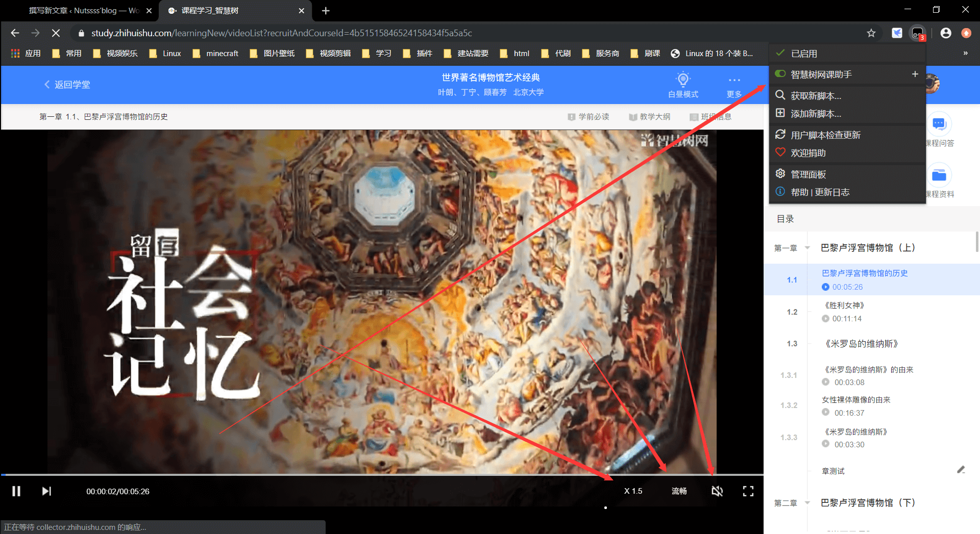980x534 pixels.
Task: Click the 章测试 pencil icon
Action: click(961, 470)
